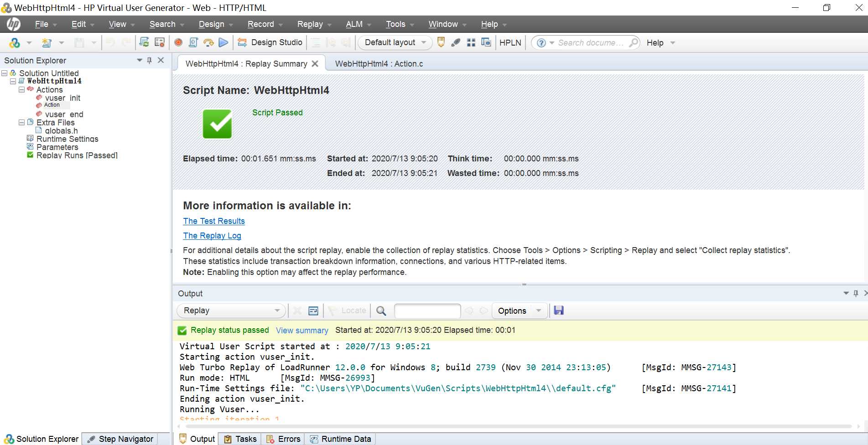The width and height of the screenshot is (868, 445).
Task: Save output log with the floppy disk icon
Action: (x=559, y=310)
